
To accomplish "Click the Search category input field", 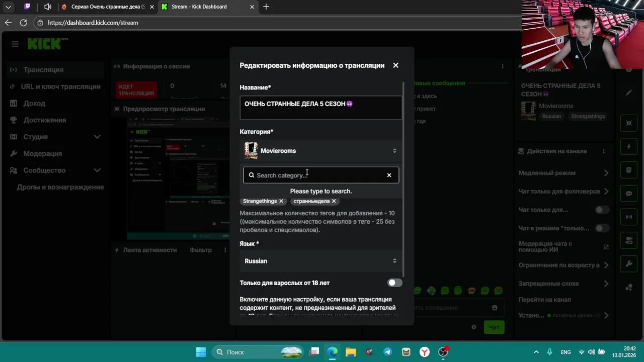I will click(x=321, y=175).
